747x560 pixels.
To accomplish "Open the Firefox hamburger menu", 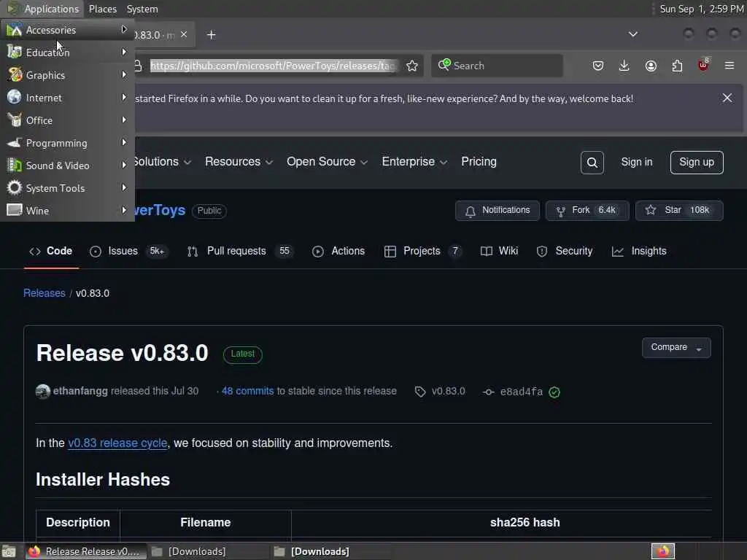I will [x=729, y=66].
